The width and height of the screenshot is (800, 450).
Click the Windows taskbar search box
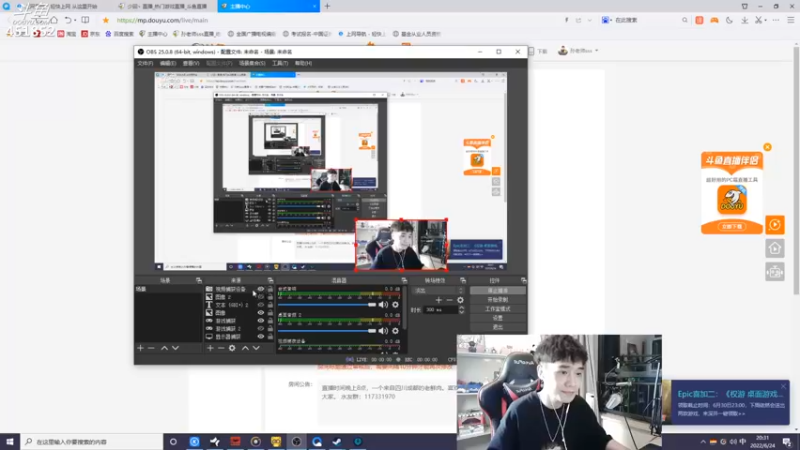pyautogui.click(x=92, y=442)
